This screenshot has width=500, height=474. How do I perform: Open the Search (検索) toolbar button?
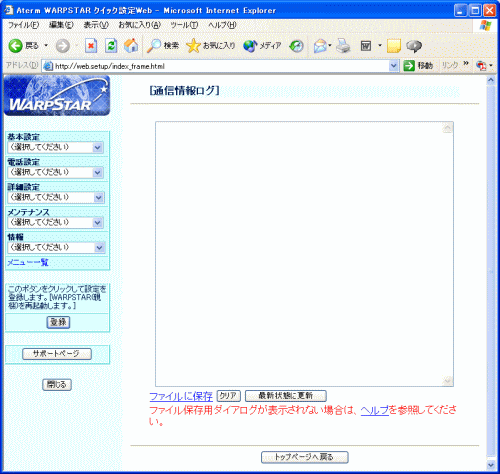point(163,46)
